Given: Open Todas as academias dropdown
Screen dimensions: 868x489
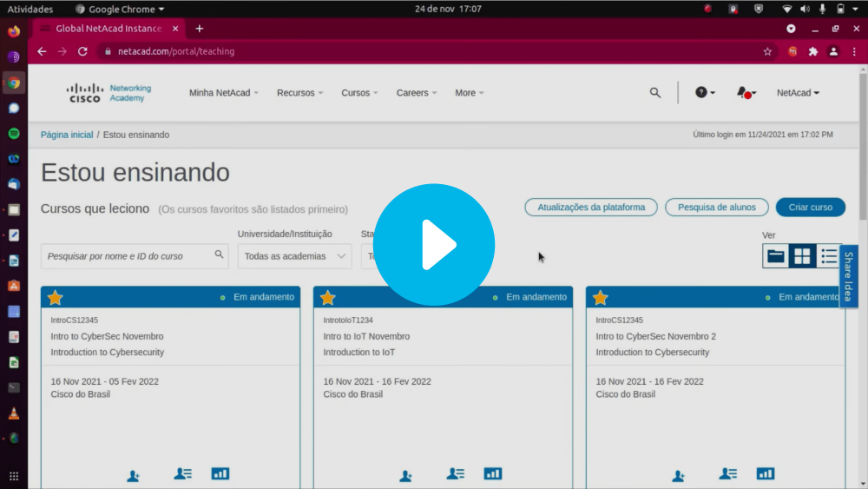Looking at the screenshot, I should click(294, 256).
